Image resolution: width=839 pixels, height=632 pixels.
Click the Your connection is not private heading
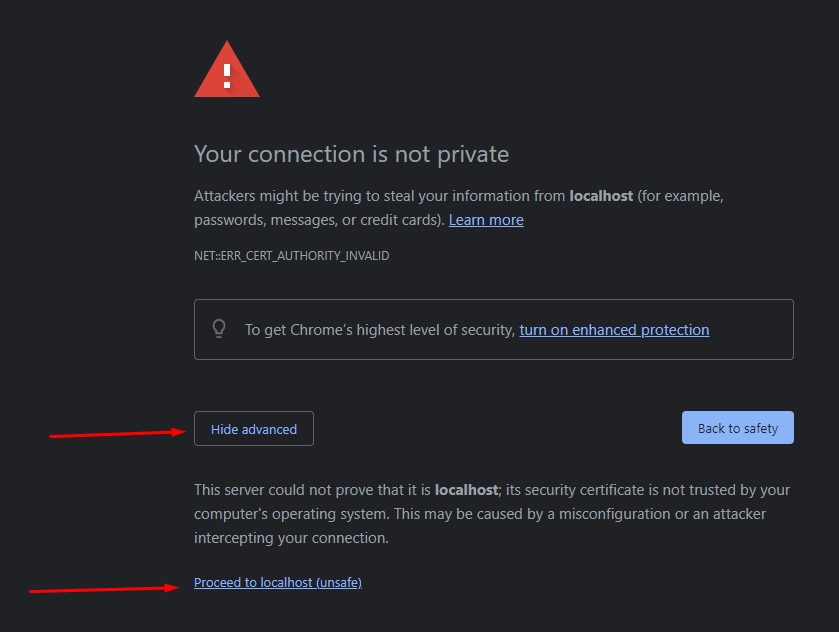(x=352, y=154)
